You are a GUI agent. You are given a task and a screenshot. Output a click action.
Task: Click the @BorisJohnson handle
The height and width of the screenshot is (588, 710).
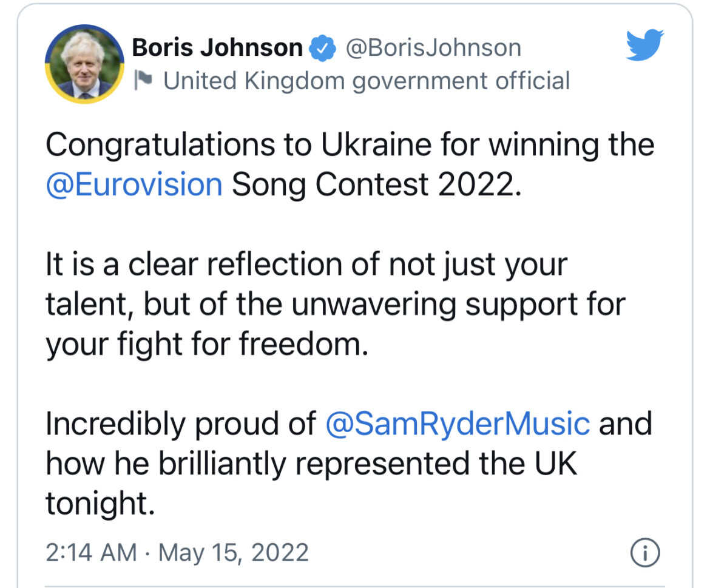pos(433,48)
